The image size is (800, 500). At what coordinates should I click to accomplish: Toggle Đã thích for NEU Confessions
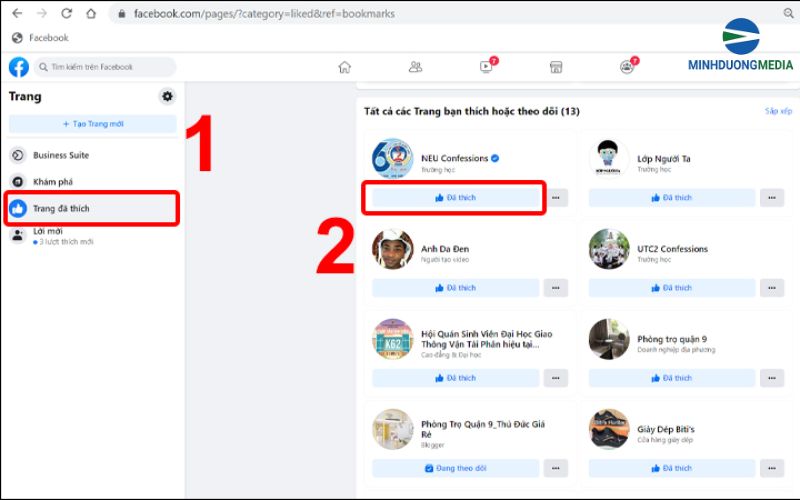click(x=455, y=197)
